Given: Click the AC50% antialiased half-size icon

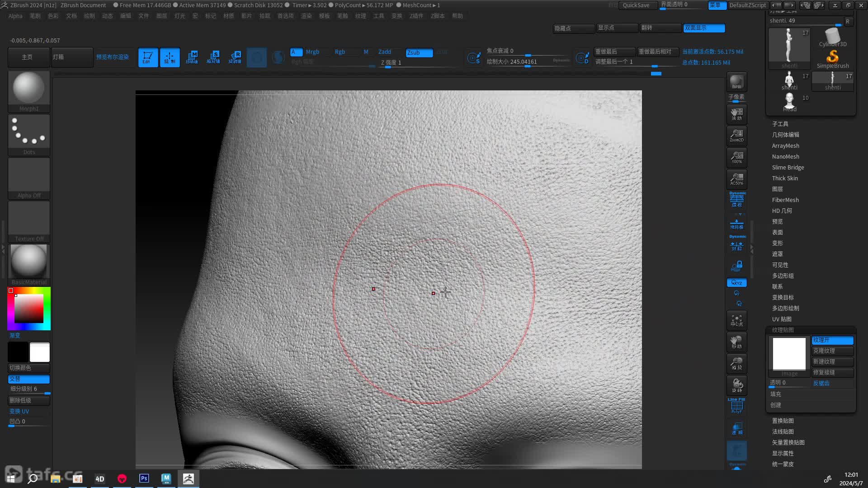Looking at the screenshot, I should [x=736, y=179].
